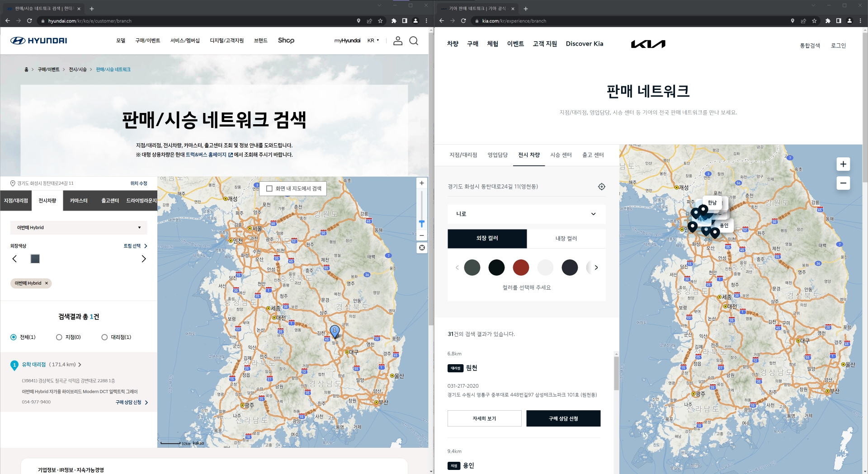Select 내장 컬러 tab
The image size is (868, 474).
(566, 239)
